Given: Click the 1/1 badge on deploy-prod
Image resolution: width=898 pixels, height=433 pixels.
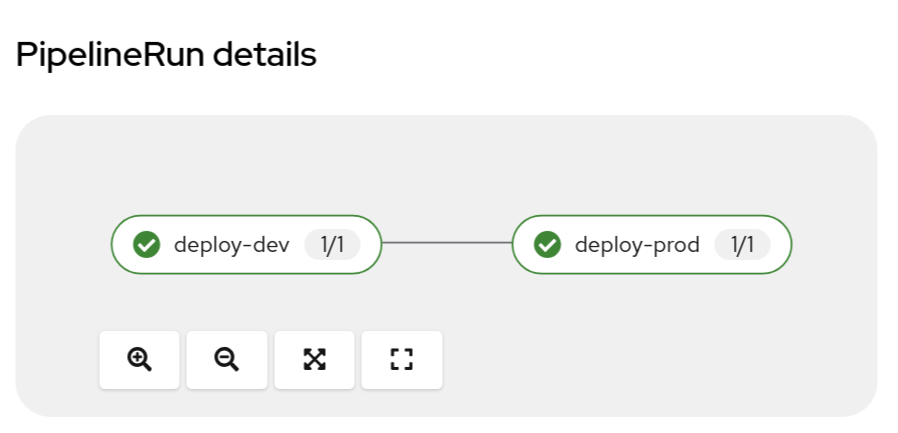Looking at the screenshot, I should click(742, 244).
